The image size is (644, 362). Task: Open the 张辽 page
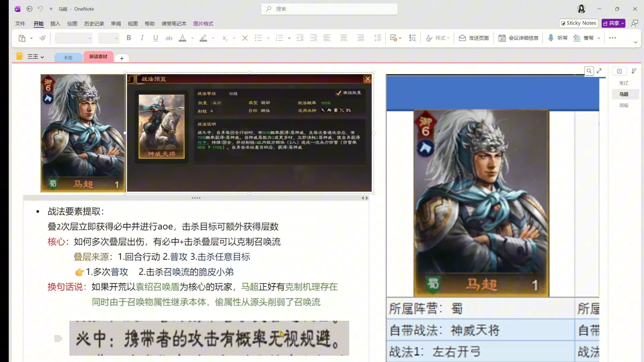[x=624, y=83]
